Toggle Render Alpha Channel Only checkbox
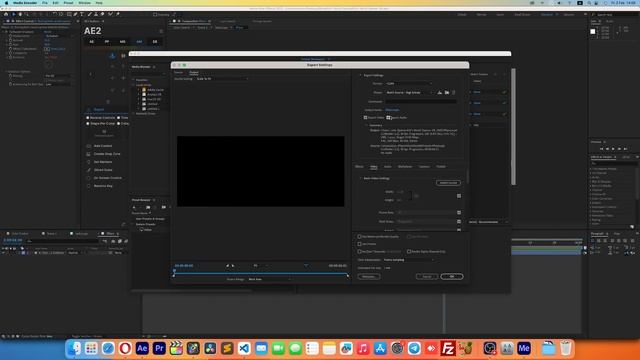Screen dimensions: 640x360 point(409,251)
